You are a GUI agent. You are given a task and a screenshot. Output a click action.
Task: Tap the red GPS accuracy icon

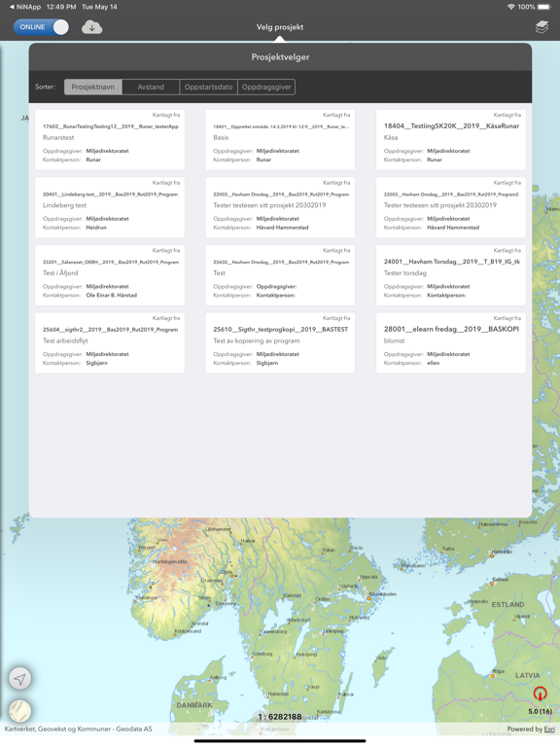(x=540, y=694)
